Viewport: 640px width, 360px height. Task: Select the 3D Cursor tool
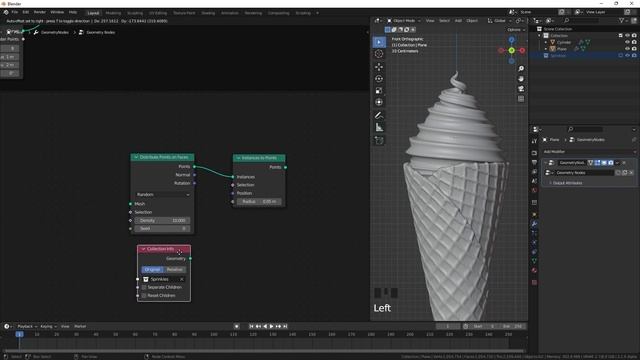(x=379, y=54)
